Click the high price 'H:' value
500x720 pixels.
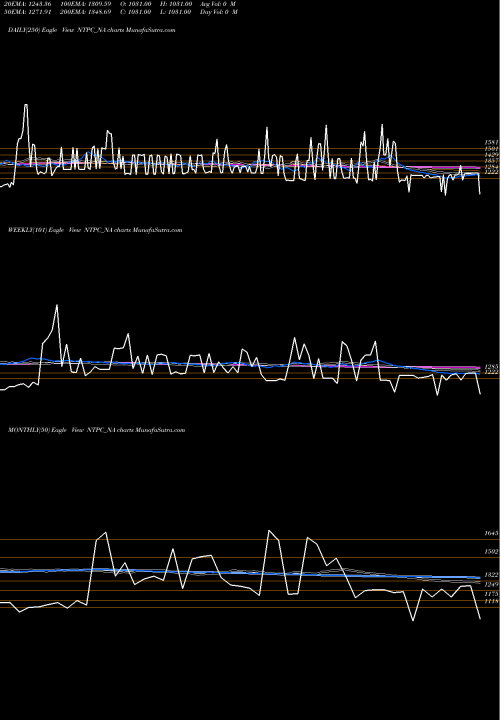[x=176, y=4]
